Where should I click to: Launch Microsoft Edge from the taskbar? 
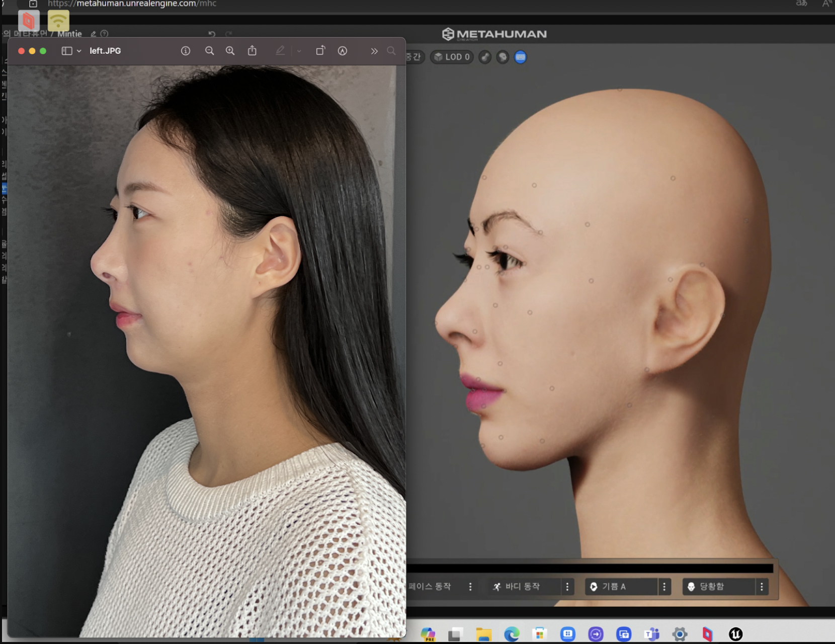pos(512,634)
